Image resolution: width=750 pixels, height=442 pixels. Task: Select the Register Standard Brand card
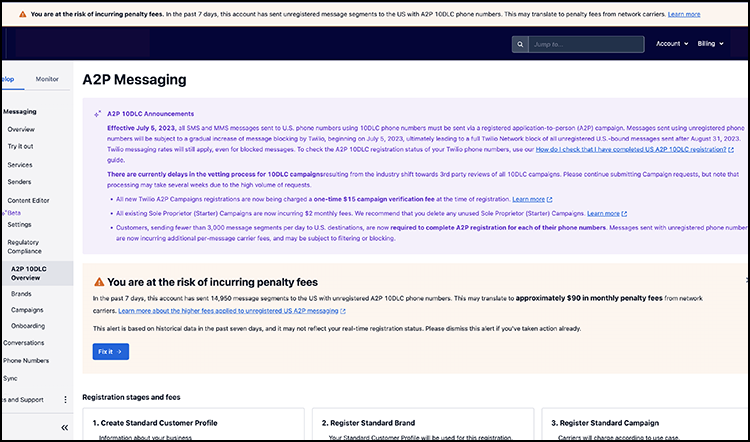(423, 424)
